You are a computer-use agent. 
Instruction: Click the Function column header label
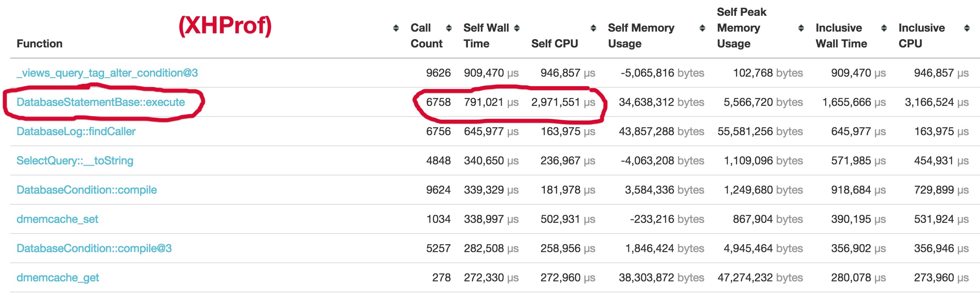(39, 43)
